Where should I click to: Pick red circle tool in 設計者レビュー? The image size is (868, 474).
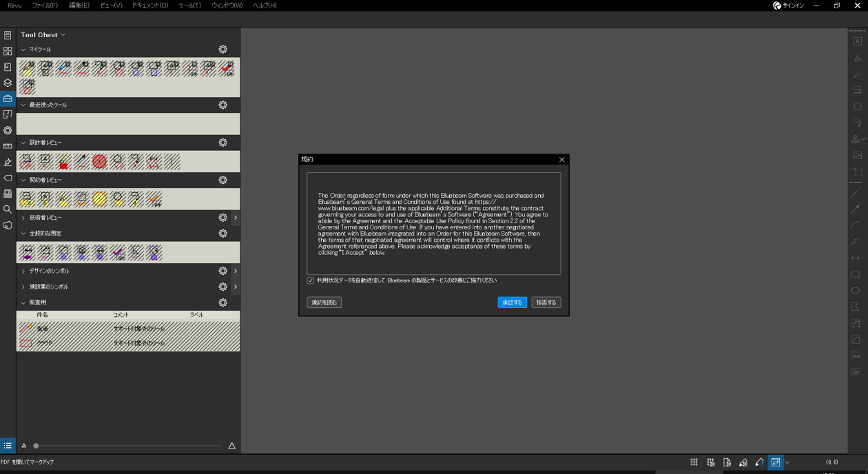coord(99,161)
